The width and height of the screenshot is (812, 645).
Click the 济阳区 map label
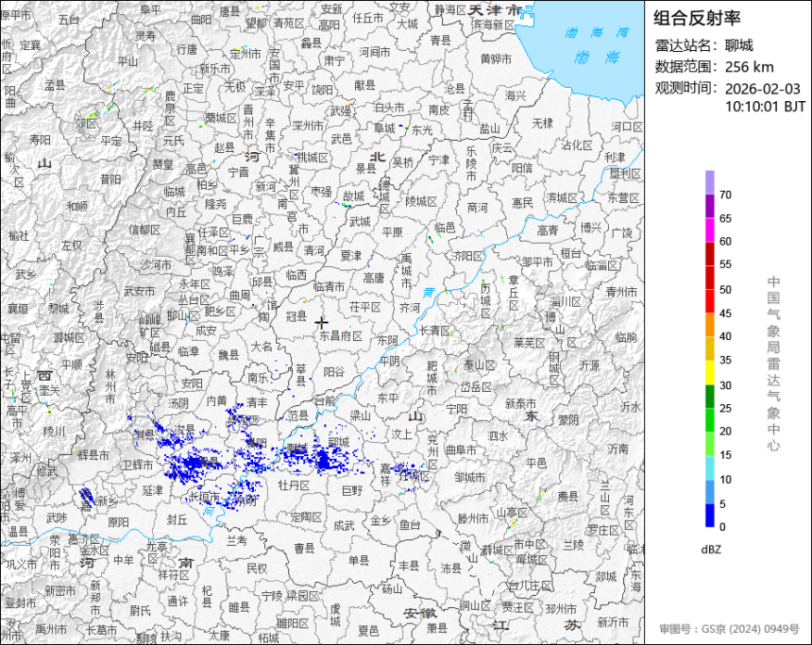tap(467, 255)
